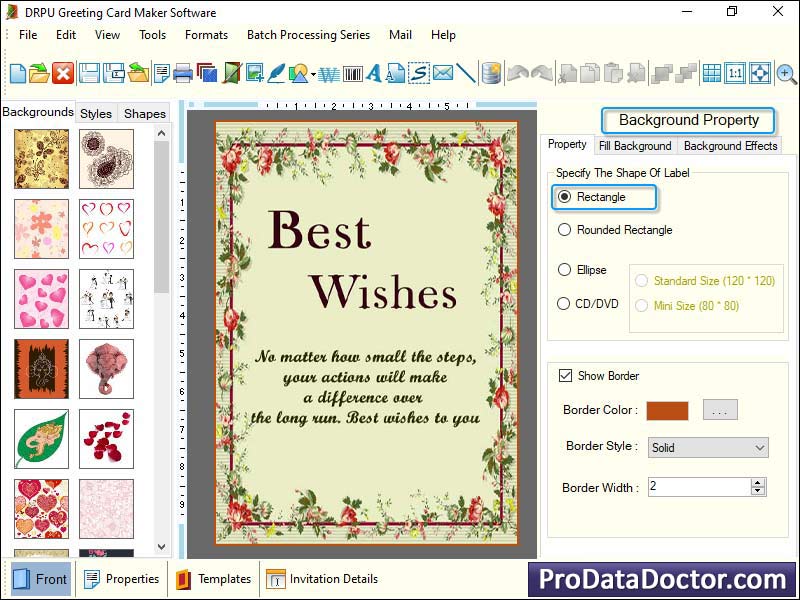Switch to the Fill Background tab
This screenshot has height=600, width=800.
pos(635,146)
